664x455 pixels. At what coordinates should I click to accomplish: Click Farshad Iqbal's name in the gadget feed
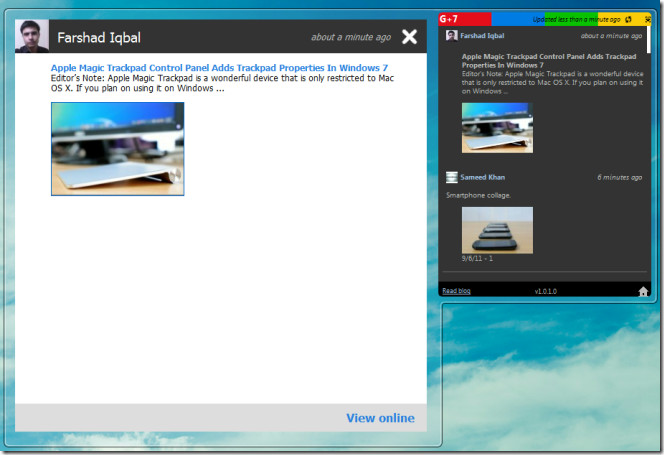pos(482,36)
